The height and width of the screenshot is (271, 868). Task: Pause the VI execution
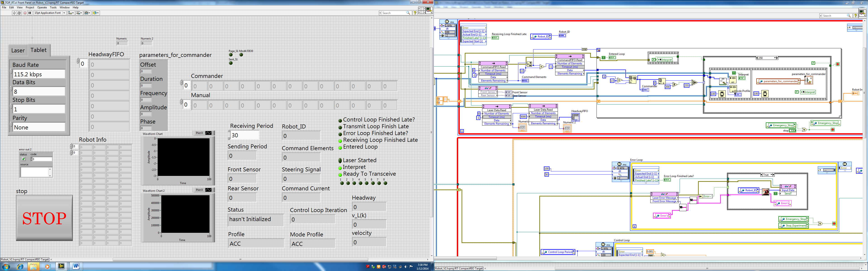[x=30, y=13]
